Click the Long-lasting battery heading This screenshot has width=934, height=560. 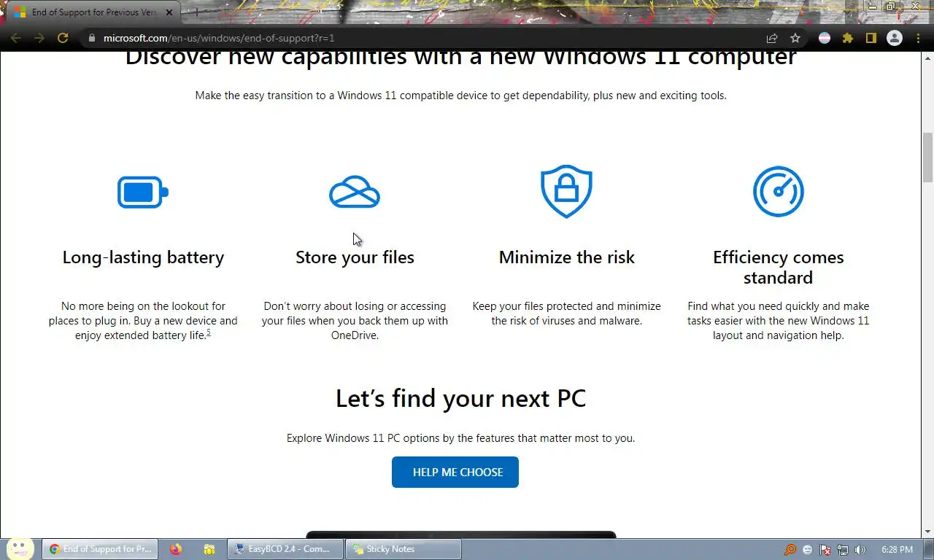tap(143, 257)
